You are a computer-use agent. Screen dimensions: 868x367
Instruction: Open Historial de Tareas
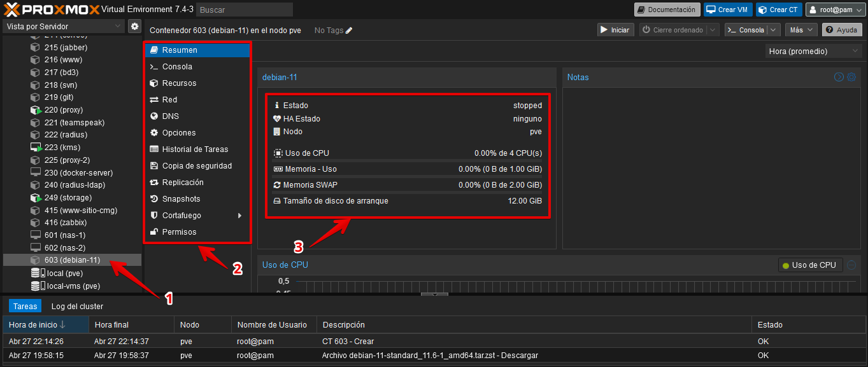point(197,149)
